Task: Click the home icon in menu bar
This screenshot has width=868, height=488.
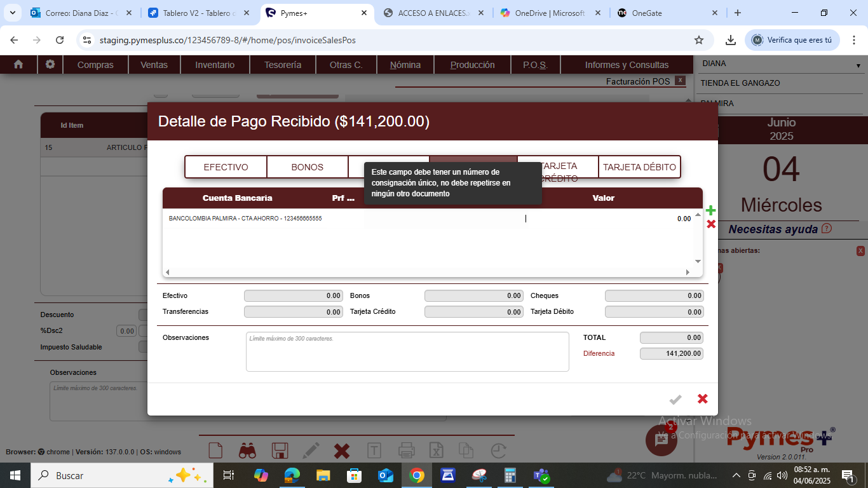Action: (18, 64)
